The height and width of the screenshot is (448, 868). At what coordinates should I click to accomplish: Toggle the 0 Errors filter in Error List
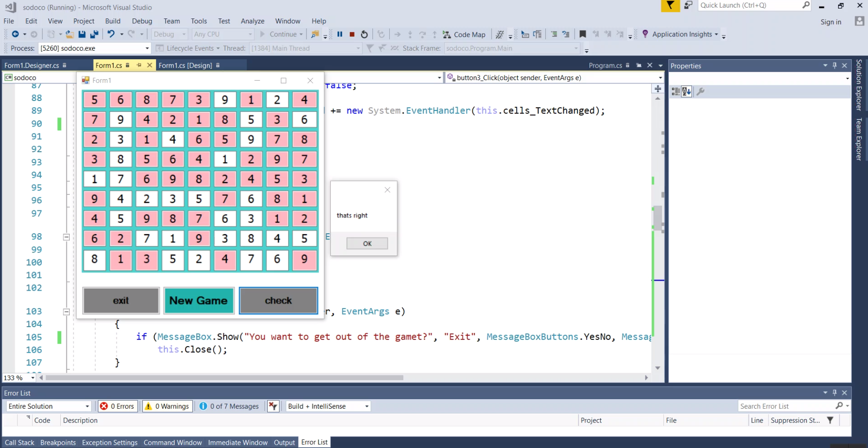coord(117,406)
